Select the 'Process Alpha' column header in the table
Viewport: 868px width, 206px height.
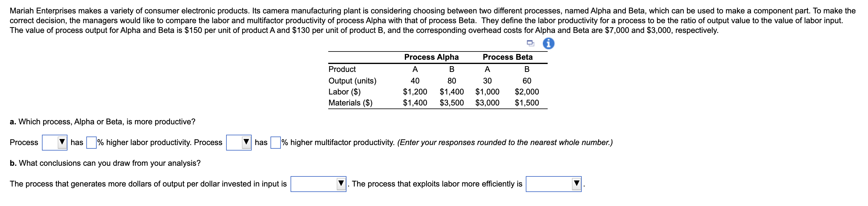tap(431, 57)
